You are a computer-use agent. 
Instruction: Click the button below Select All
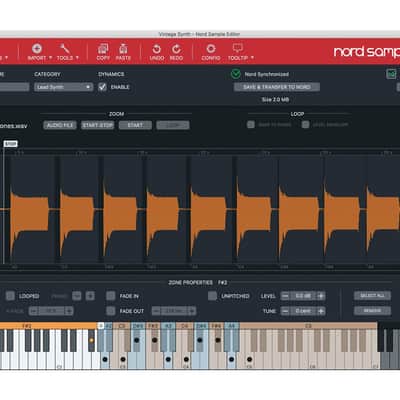[x=372, y=310]
